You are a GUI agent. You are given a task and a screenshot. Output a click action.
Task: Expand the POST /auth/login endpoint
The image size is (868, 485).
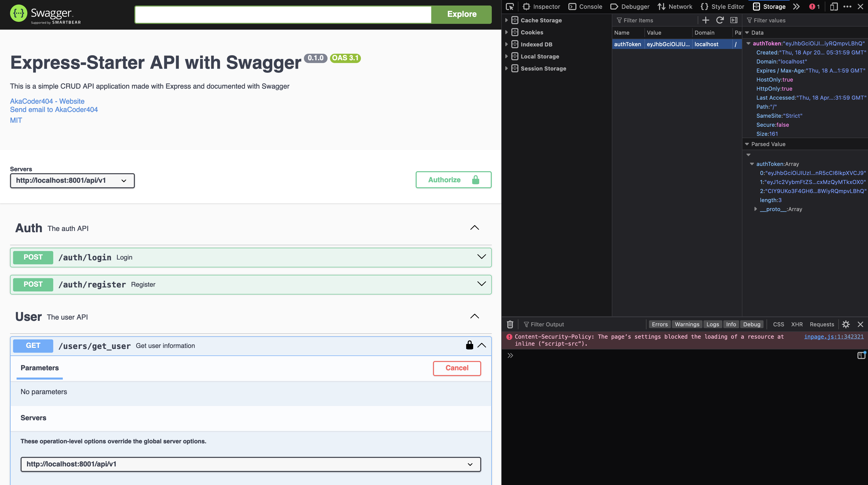(x=251, y=257)
